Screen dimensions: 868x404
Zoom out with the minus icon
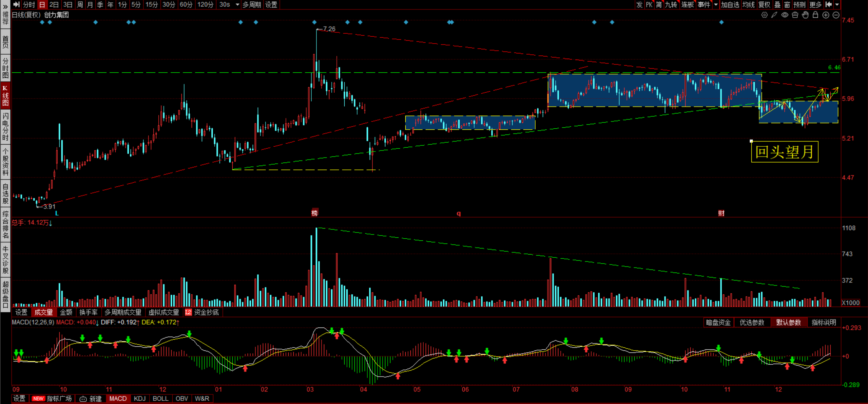point(836,15)
